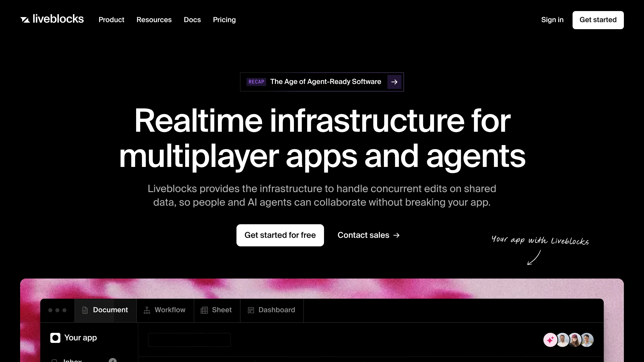Click the Sign in link

point(552,20)
